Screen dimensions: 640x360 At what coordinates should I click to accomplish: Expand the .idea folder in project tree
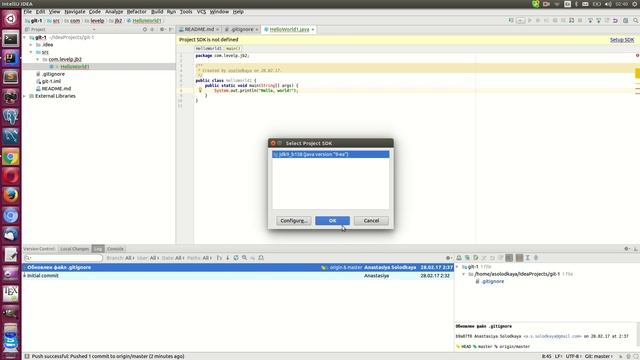(31, 44)
